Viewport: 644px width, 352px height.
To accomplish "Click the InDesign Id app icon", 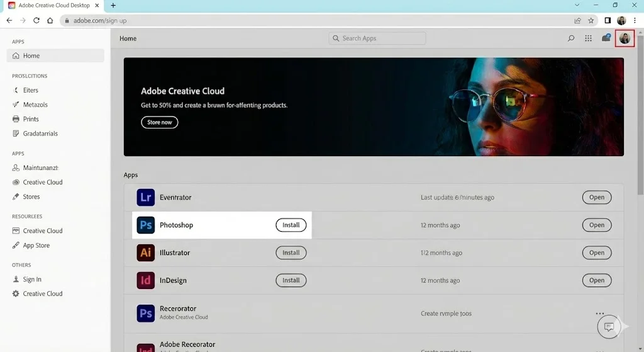I will pos(145,281).
